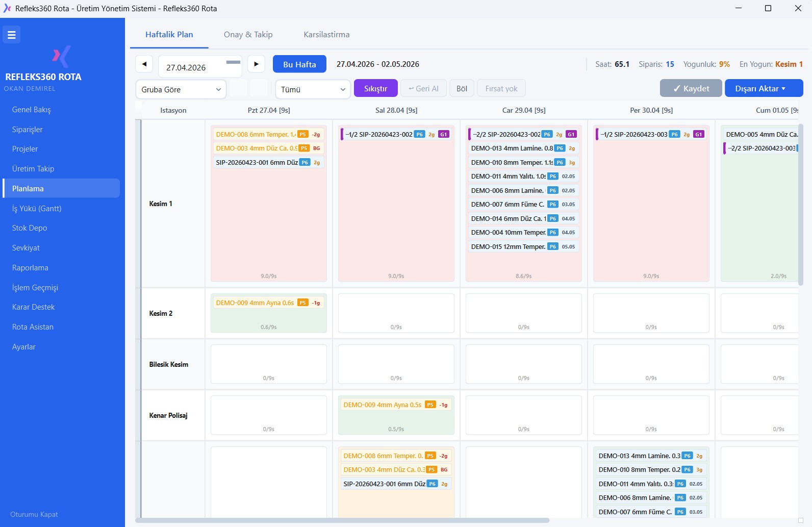The height and width of the screenshot is (527, 812).
Task: Click G1 badge on Sal 28.04 order
Action: click(x=444, y=135)
